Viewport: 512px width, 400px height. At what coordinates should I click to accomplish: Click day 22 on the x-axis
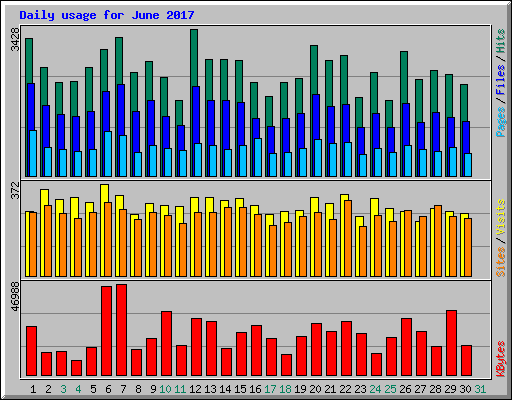(345, 389)
